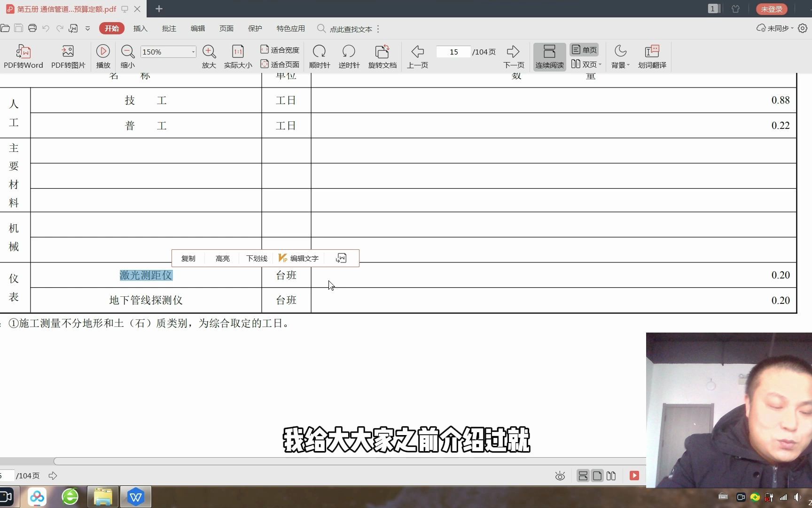Open the settings gear icon top right
This screenshot has height=508, width=812.
tap(803, 28)
